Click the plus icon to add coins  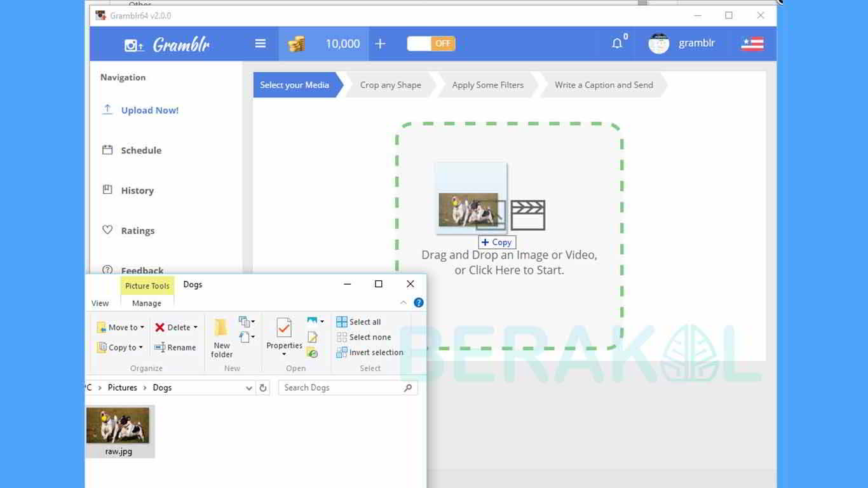[x=380, y=43]
